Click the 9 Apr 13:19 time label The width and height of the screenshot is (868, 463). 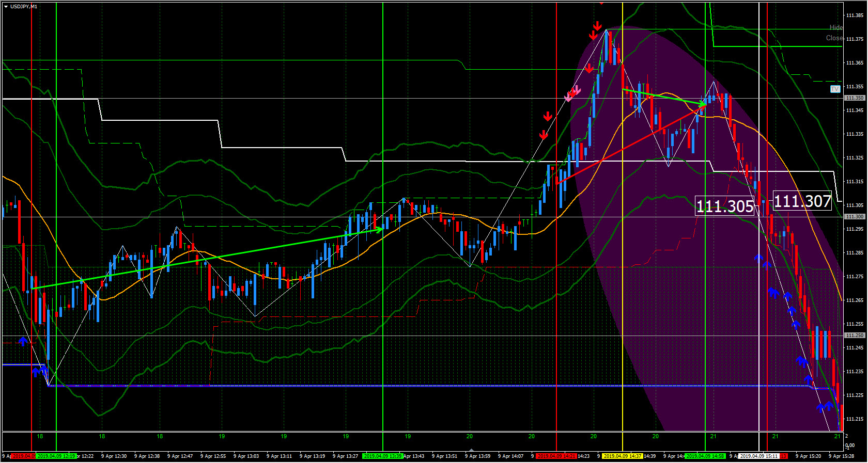(x=313, y=456)
